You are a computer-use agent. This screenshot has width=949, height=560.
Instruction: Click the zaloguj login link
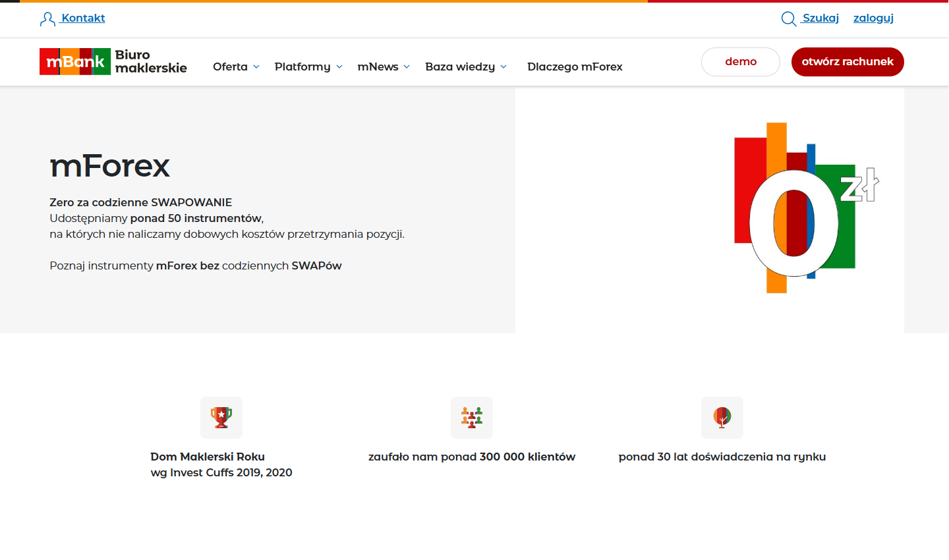pos(873,18)
